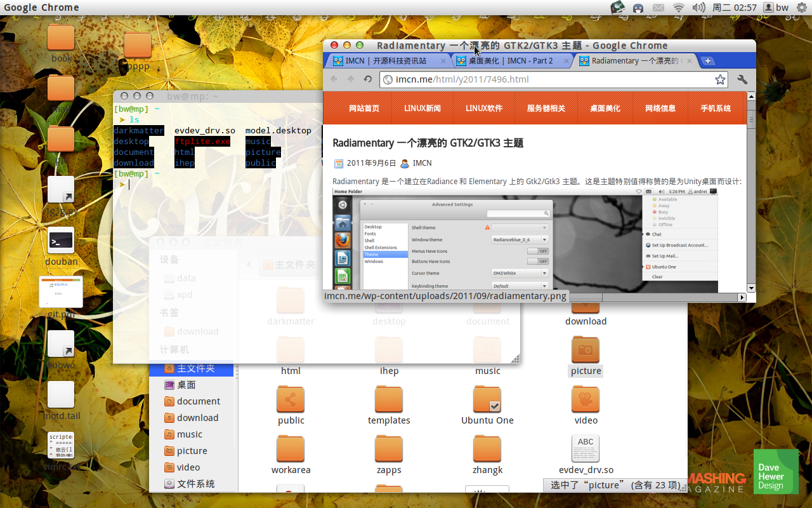The width and height of the screenshot is (812, 508).
Task: Close the 'IMCN | 开源科技资讯站' tab
Action: [x=443, y=61]
